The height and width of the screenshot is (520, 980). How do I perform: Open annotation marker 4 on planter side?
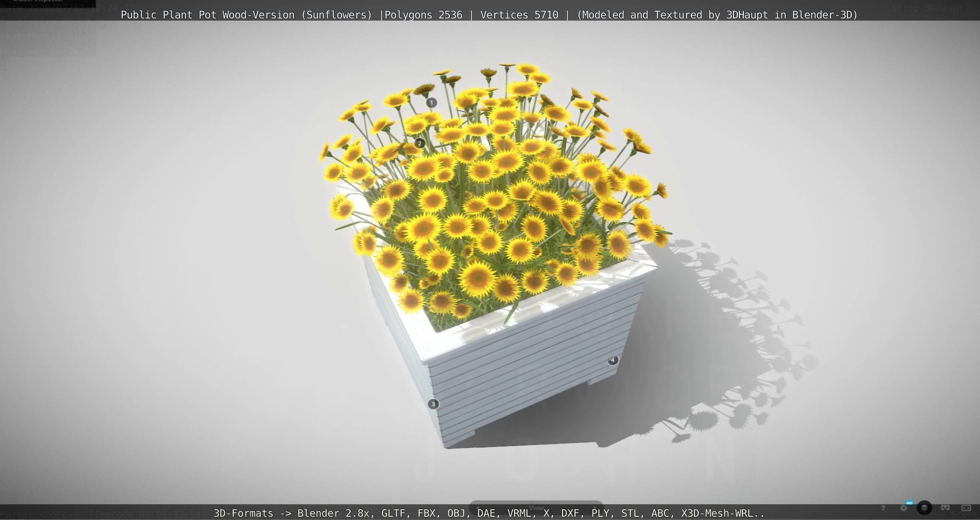point(612,360)
